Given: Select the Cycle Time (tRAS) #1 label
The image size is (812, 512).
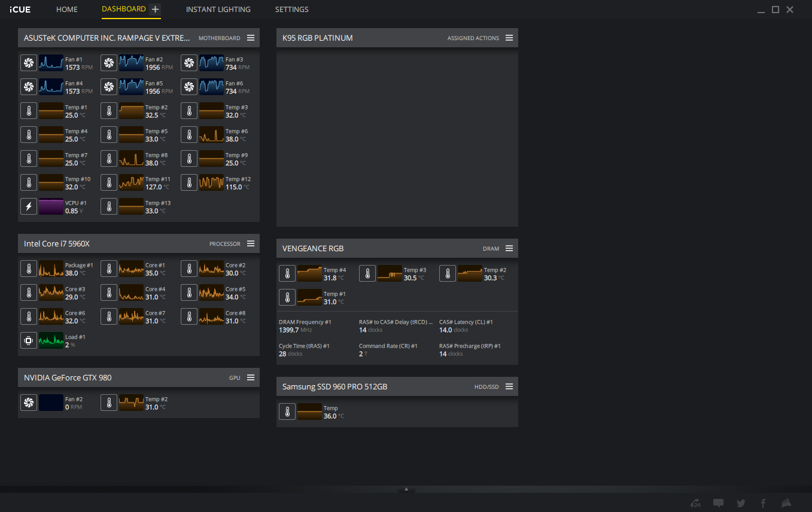Looking at the screenshot, I should [x=304, y=346].
